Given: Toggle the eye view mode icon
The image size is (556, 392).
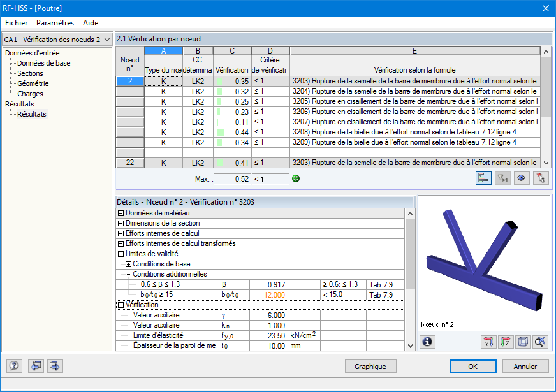Looking at the screenshot, I should [x=522, y=178].
